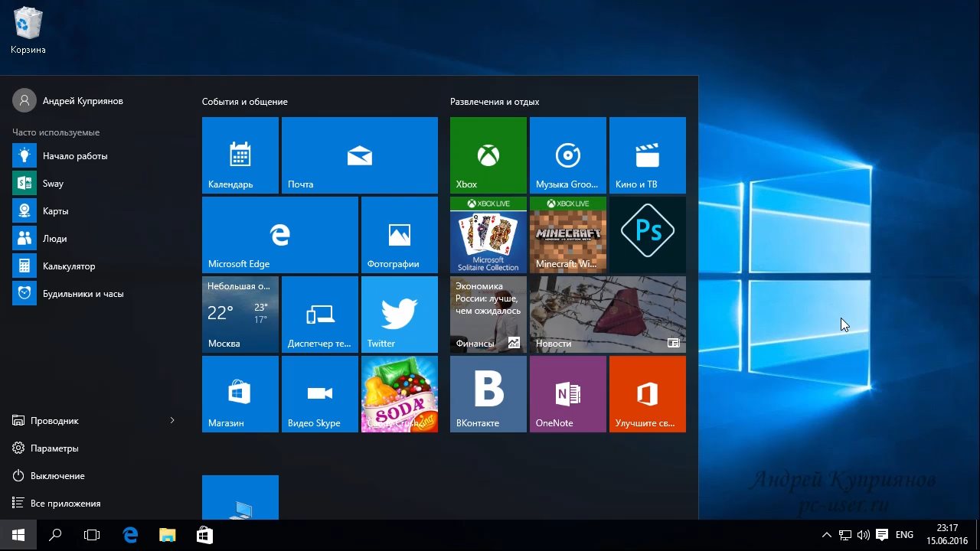The image size is (980, 551).
Task: Click the Выключение power button
Action: click(57, 476)
